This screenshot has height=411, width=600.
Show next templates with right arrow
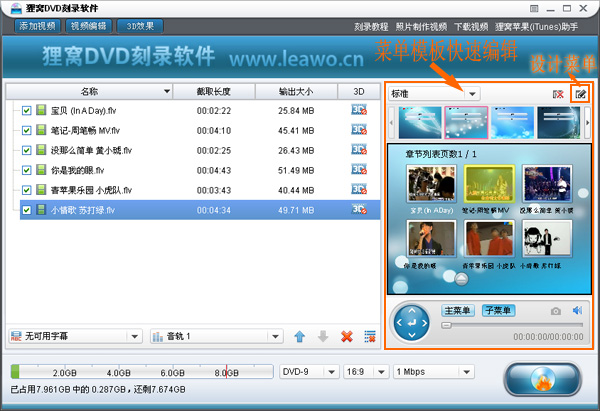[587, 123]
